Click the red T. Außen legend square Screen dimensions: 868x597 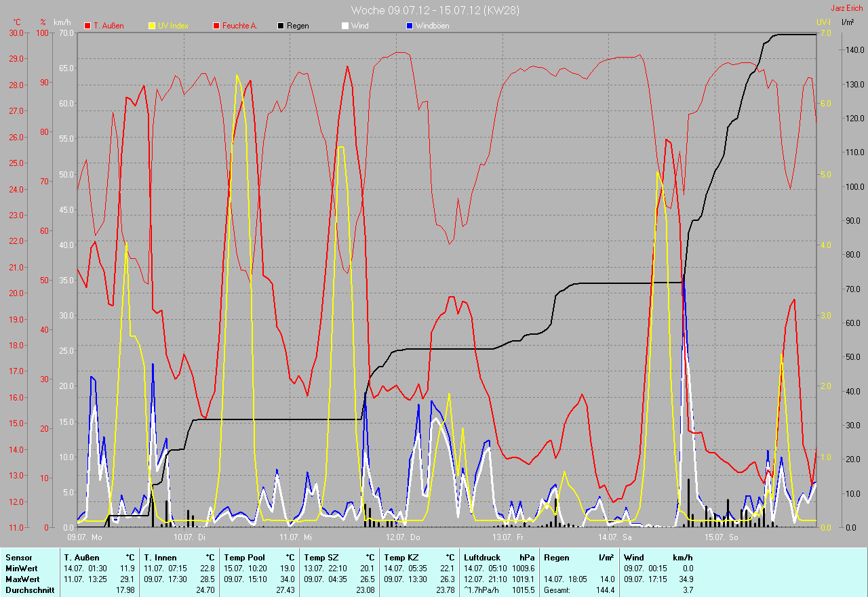tap(87, 26)
